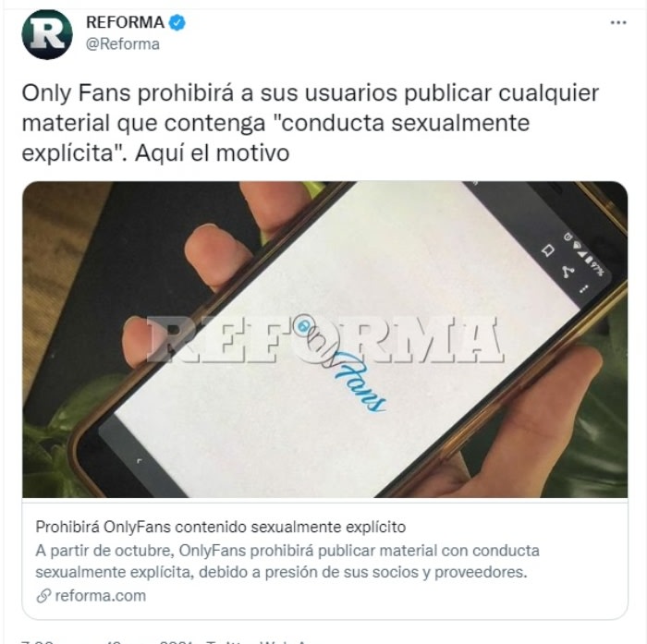Open the tweet's three-dot more menu
Screen dimensions: 647x644
click(x=618, y=23)
